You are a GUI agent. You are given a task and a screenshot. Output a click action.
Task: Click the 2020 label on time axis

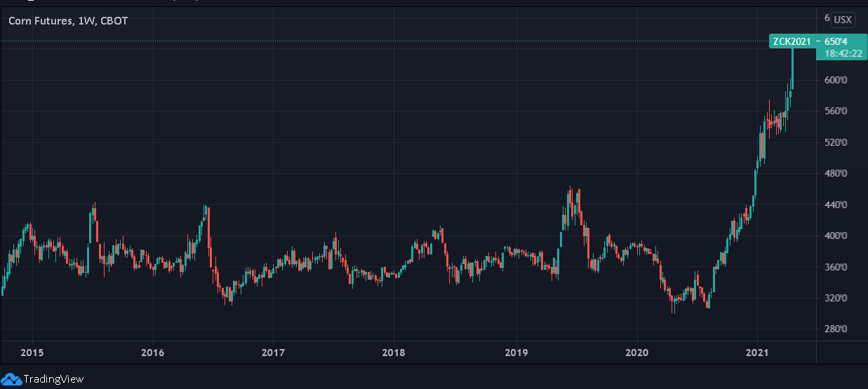point(636,351)
